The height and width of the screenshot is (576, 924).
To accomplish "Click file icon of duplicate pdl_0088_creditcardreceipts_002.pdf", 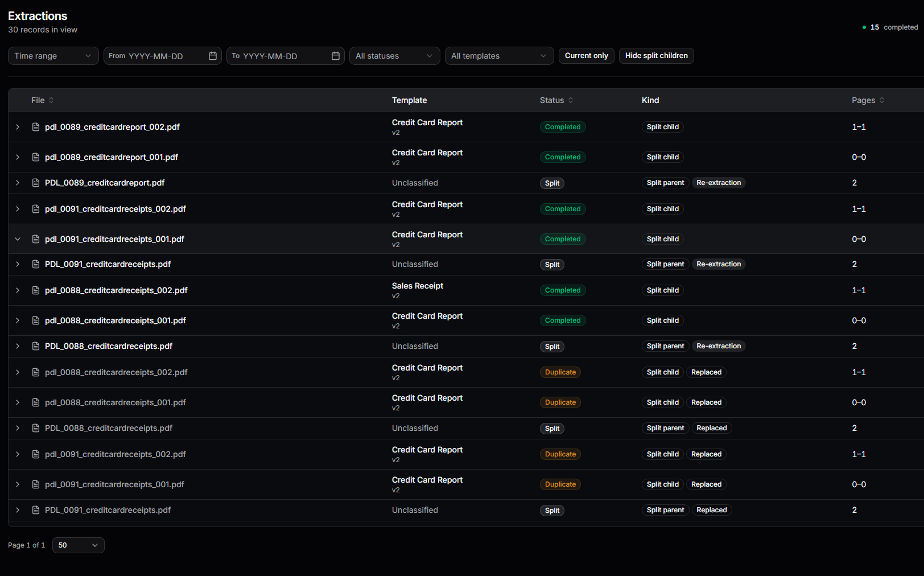I will click(x=36, y=372).
